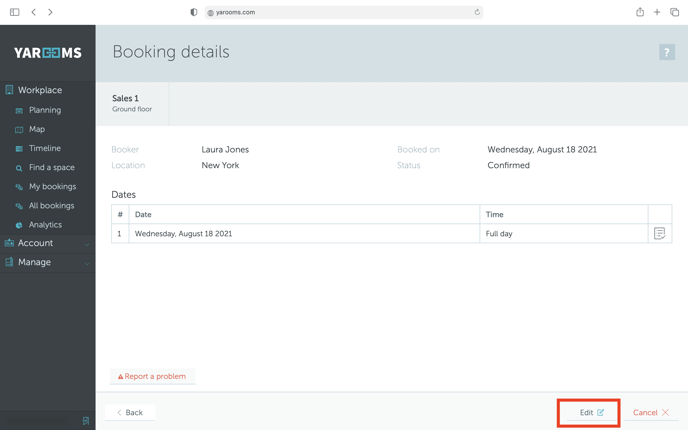Click the Edit booking button
Viewport: 688px width, 430px height.
(591, 412)
